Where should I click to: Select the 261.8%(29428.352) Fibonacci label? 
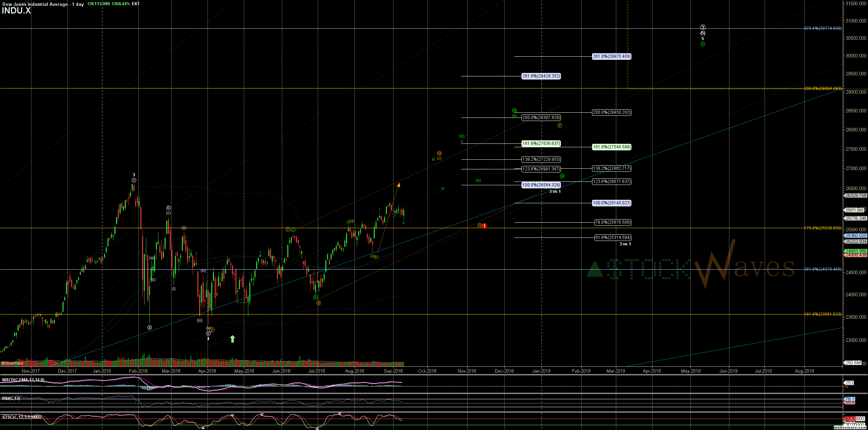pos(541,76)
